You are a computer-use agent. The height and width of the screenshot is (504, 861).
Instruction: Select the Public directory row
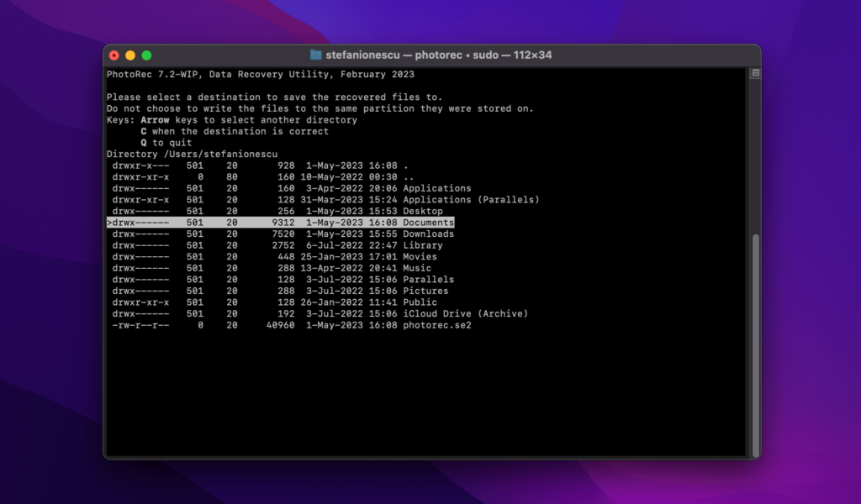point(275,302)
